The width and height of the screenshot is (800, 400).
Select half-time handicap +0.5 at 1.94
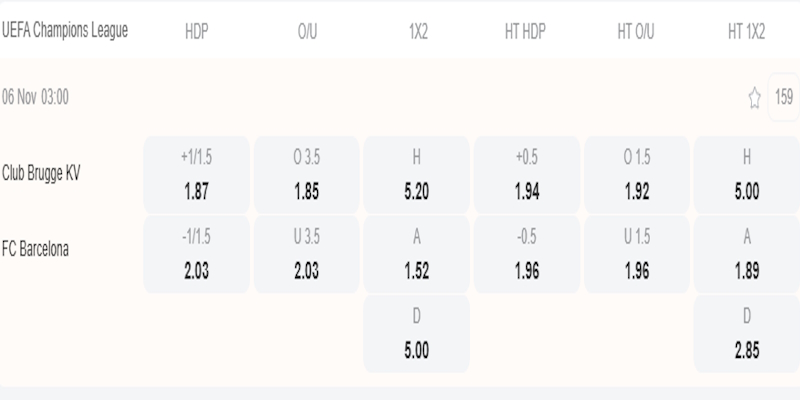tap(527, 174)
